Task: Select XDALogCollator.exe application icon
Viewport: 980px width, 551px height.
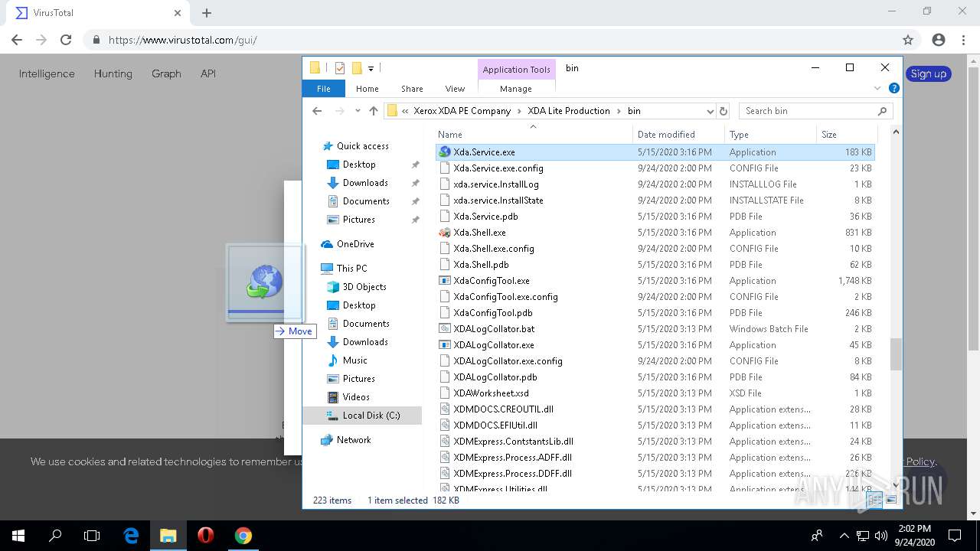Action: click(x=445, y=345)
